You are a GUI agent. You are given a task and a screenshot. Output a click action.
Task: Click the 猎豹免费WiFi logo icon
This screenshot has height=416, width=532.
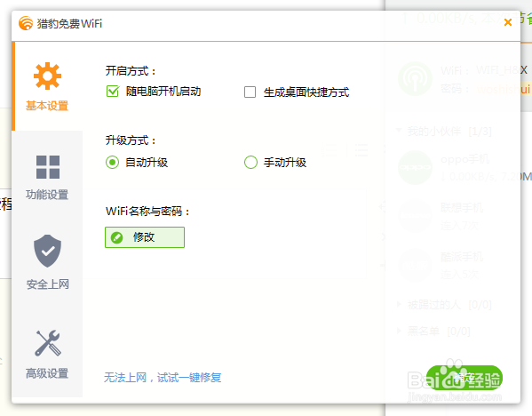[x=26, y=23]
